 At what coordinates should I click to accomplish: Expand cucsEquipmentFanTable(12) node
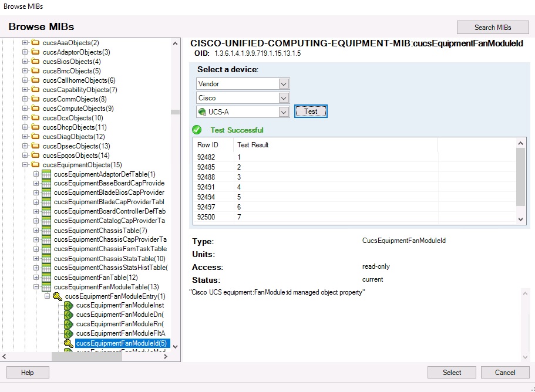(36, 277)
